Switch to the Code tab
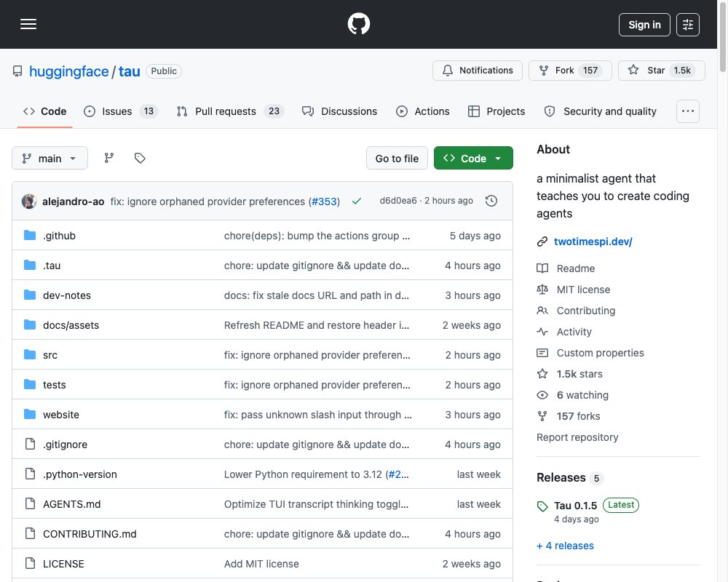Viewport: 728px width, 582px height. click(x=45, y=111)
